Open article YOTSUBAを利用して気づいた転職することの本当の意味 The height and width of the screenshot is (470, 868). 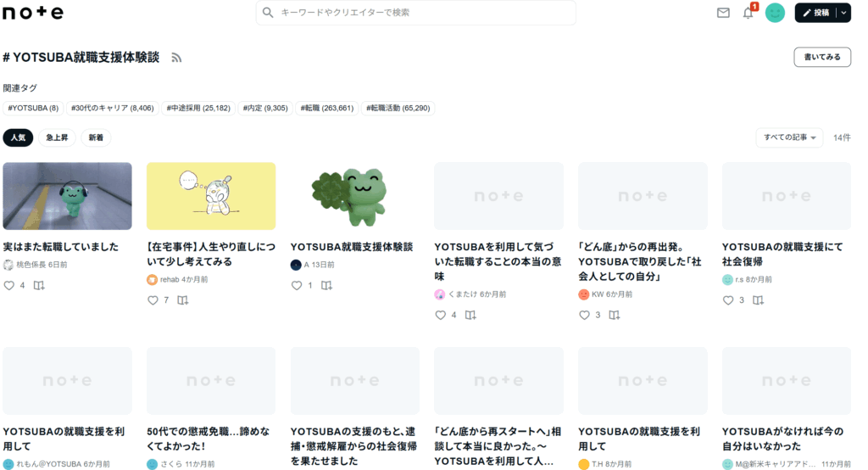tap(498, 261)
